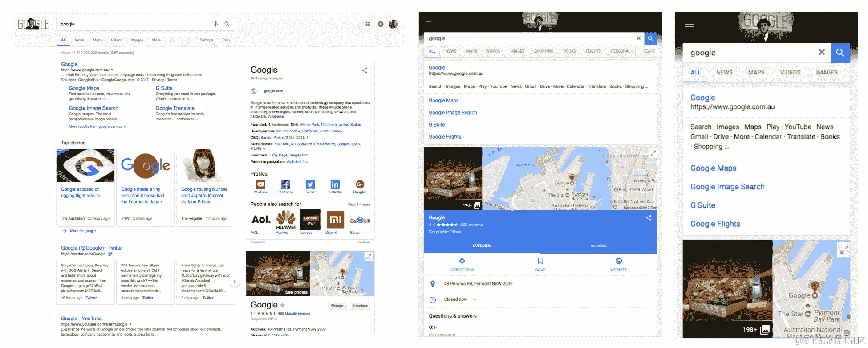Switch to the FLIGHTS tab in tablet view

click(593, 51)
